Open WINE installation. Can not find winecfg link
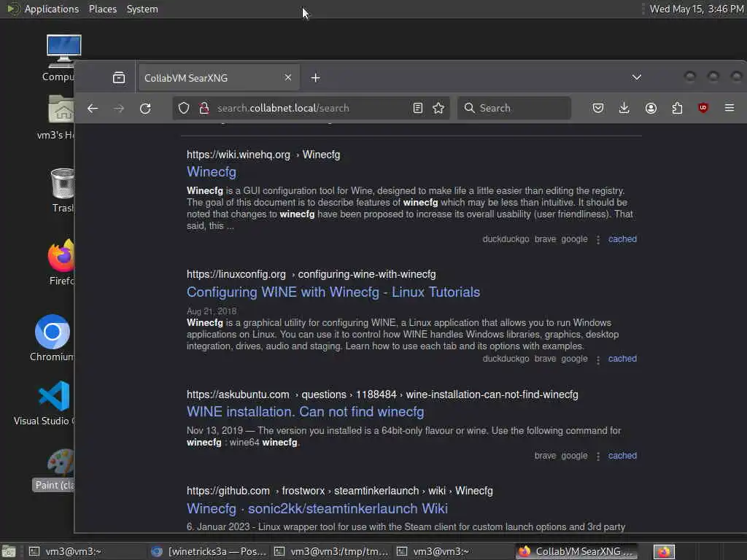 [x=306, y=411]
